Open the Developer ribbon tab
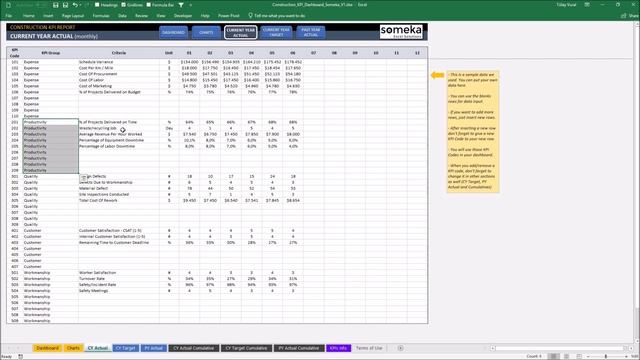The image size is (640, 360). tap(183, 16)
